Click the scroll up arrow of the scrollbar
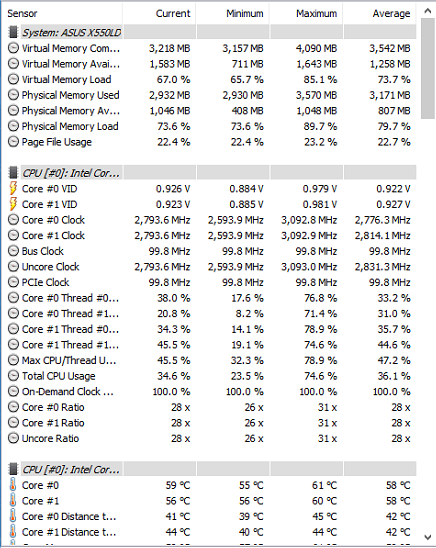 (428, 11)
